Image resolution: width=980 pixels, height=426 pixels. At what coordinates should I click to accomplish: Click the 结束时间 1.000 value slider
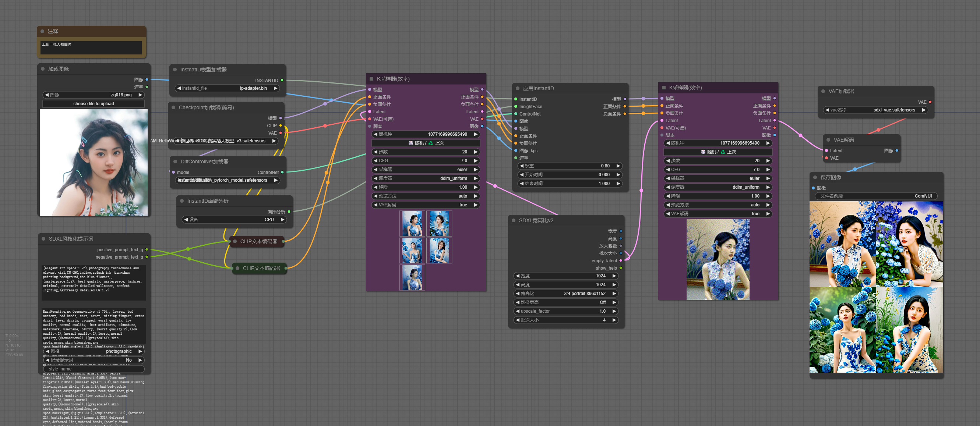point(570,183)
